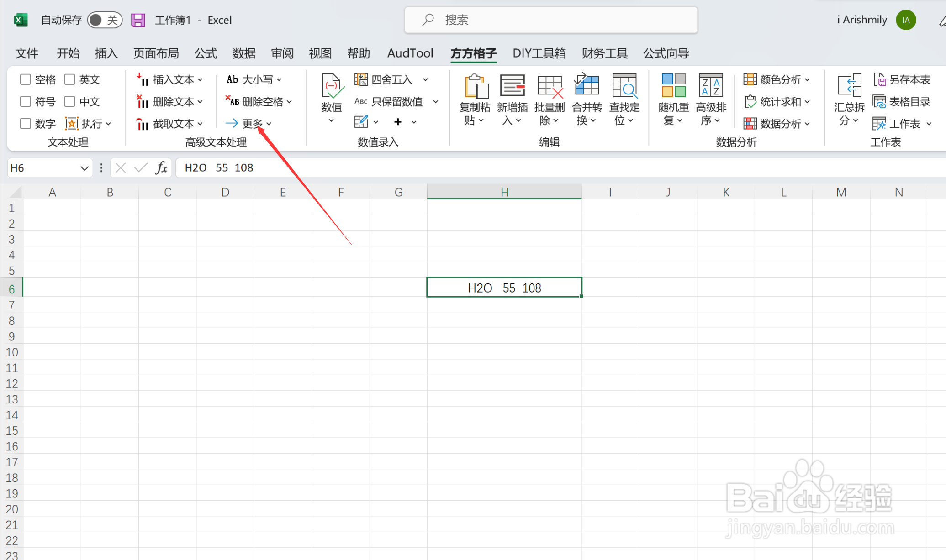Expand the name box dropdown arrow
The height and width of the screenshot is (560, 946).
coord(84,168)
